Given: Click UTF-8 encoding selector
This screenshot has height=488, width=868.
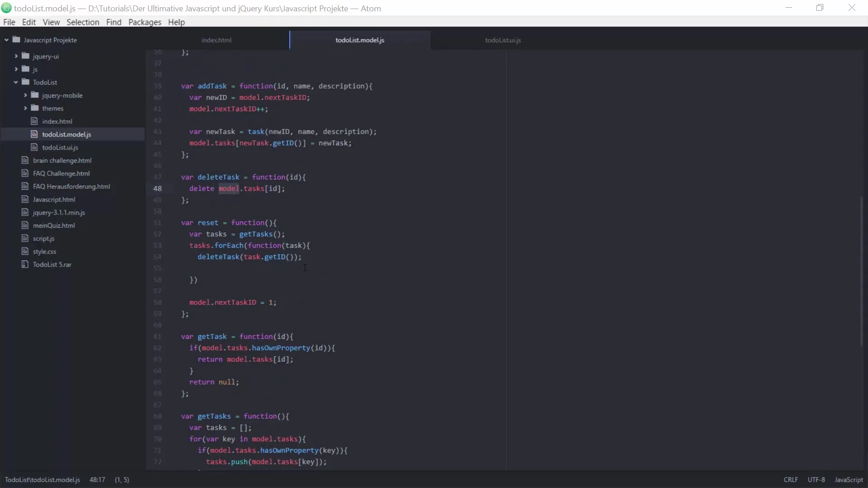Looking at the screenshot, I should [x=816, y=480].
